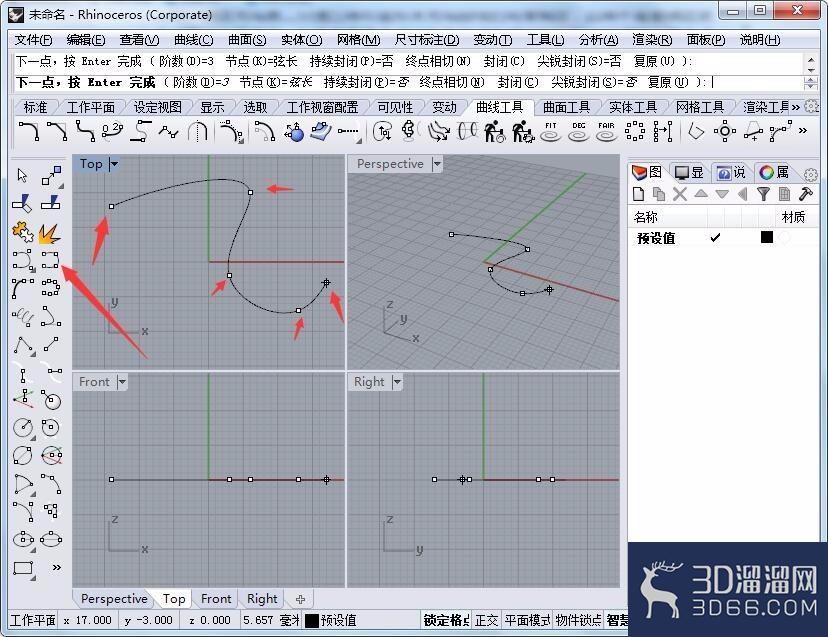Select the single Line segment tool
Image resolution: width=828 pixels, height=637 pixels.
[50, 345]
